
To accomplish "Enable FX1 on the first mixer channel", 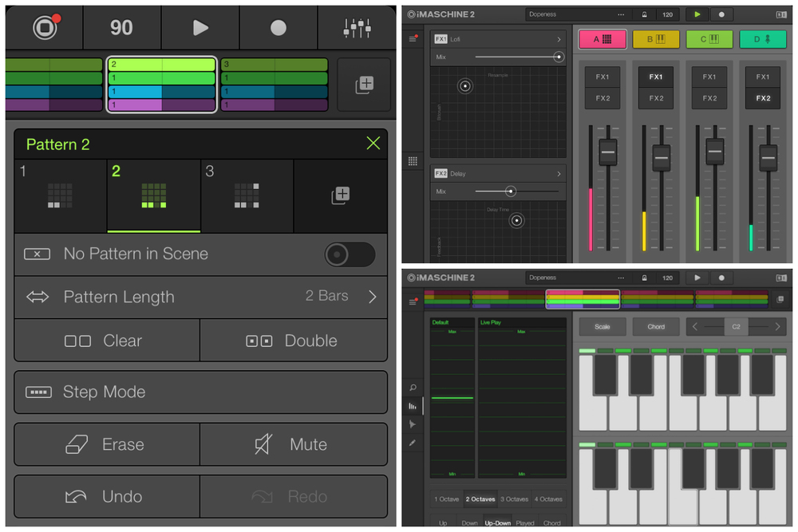I will pos(602,77).
